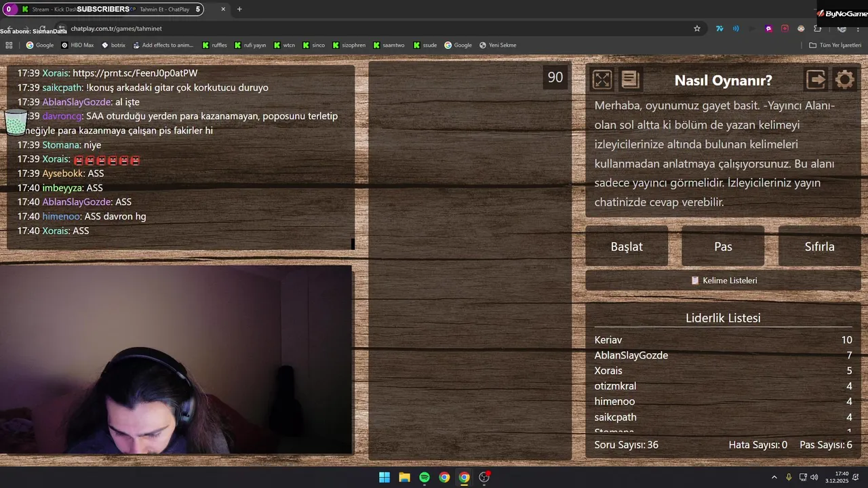Click the webcam video thumbnail
The width and height of the screenshot is (868, 488).
click(176, 359)
